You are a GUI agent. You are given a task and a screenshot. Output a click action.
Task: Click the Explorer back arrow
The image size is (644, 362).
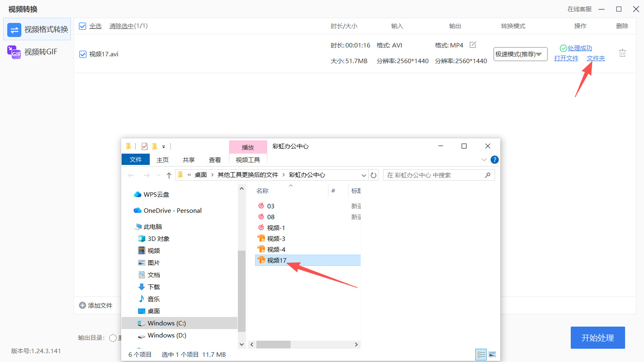pos(131,175)
